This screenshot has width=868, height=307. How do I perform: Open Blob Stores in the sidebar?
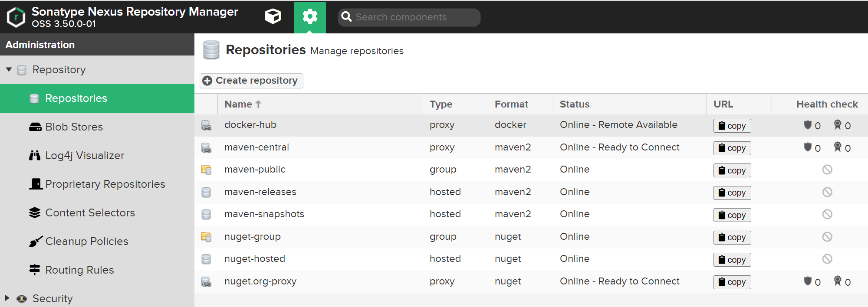[x=97, y=127]
